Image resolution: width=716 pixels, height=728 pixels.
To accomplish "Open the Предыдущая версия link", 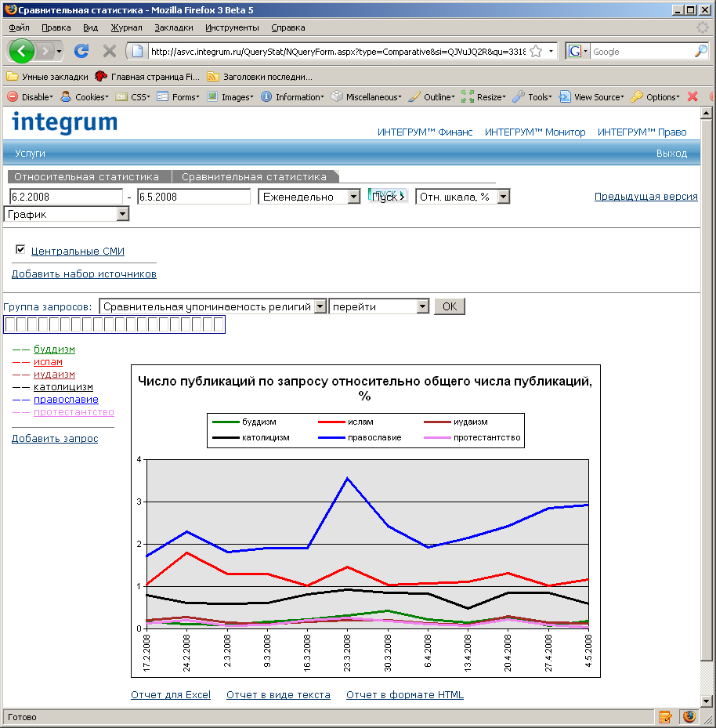I will tap(646, 197).
